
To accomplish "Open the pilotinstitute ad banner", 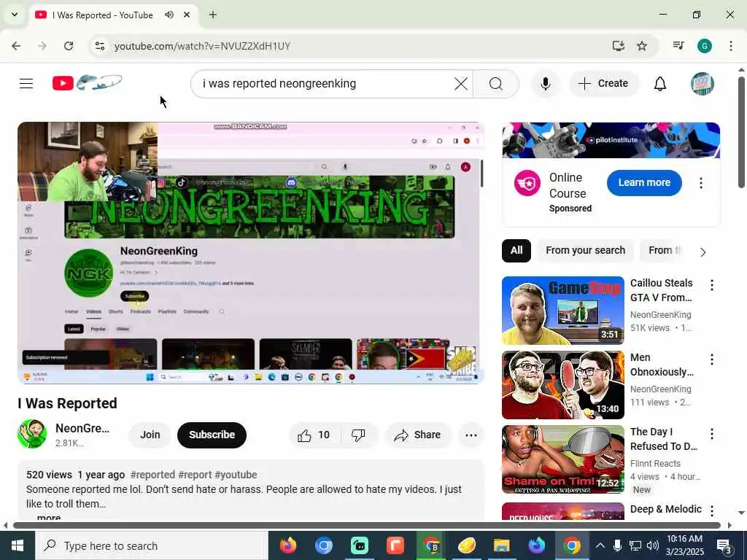I will click(x=611, y=140).
